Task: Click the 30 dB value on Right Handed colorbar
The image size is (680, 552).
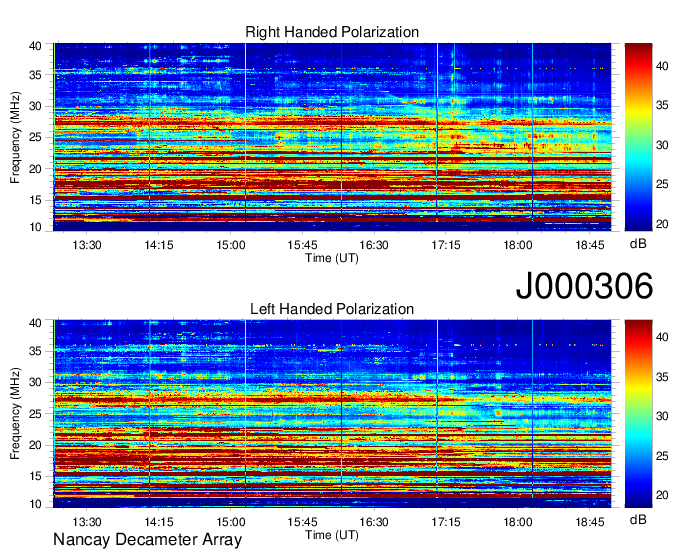Action: coord(662,145)
